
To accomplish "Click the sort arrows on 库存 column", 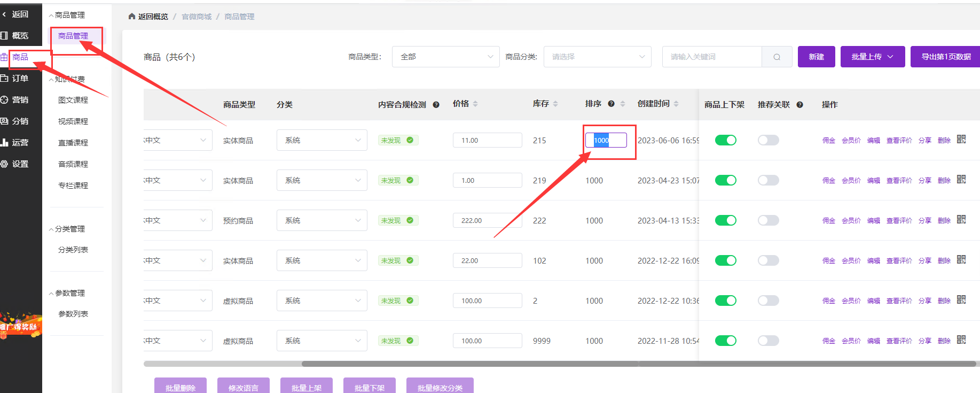I will point(555,104).
